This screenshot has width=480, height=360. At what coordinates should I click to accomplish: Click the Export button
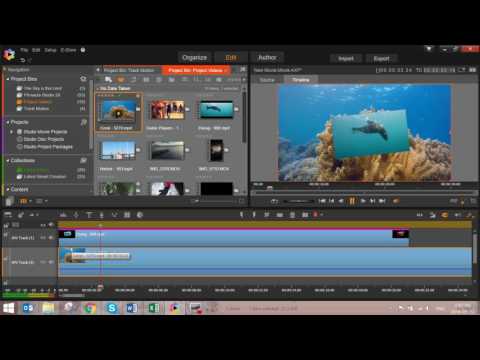pyautogui.click(x=381, y=59)
